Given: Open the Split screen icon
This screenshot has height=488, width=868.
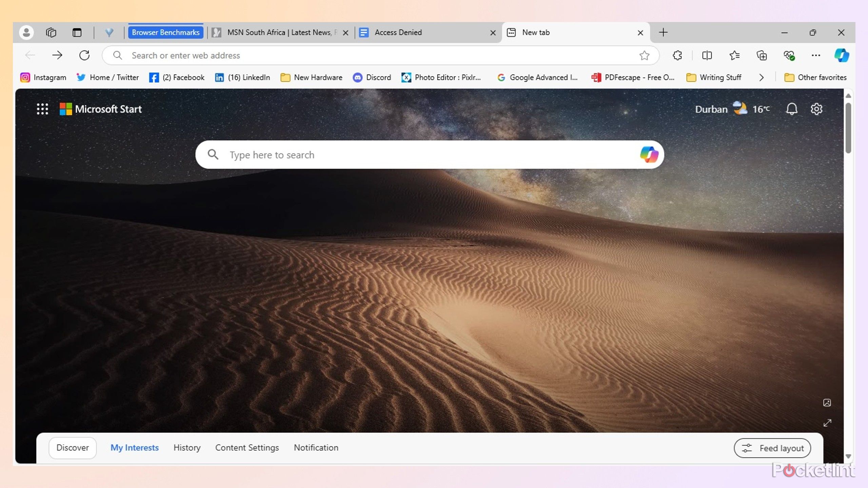Looking at the screenshot, I should click(707, 55).
